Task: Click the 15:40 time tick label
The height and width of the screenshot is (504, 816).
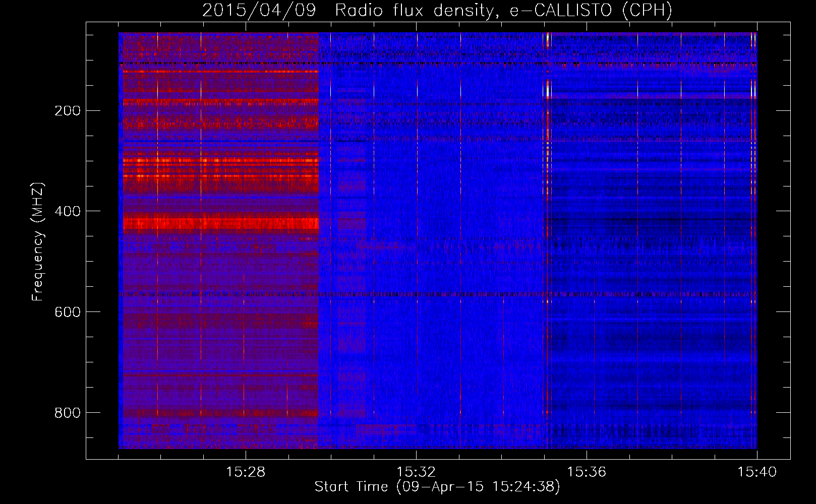Action: [x=757, y=472]
